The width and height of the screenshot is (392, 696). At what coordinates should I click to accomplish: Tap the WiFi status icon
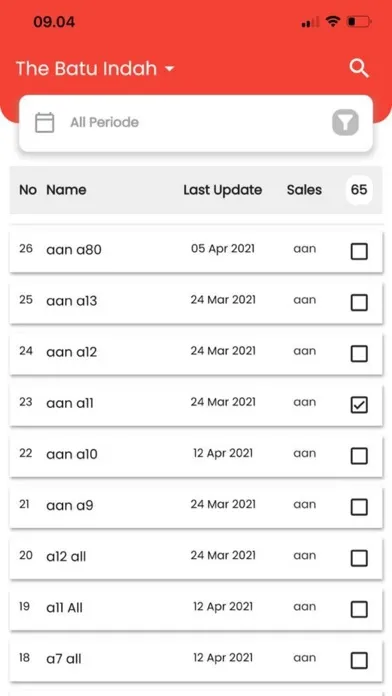pyautogui.click(x=332, y=21)
